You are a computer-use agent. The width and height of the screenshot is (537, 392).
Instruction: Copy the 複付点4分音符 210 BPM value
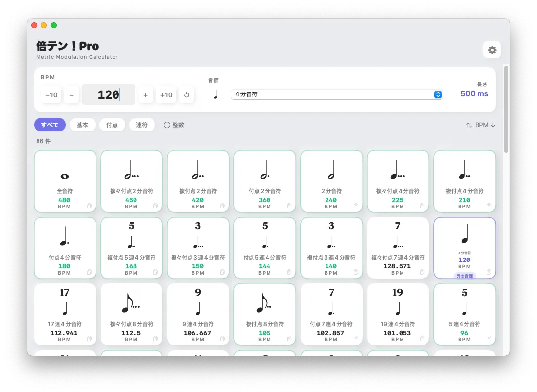coord(489,206)
